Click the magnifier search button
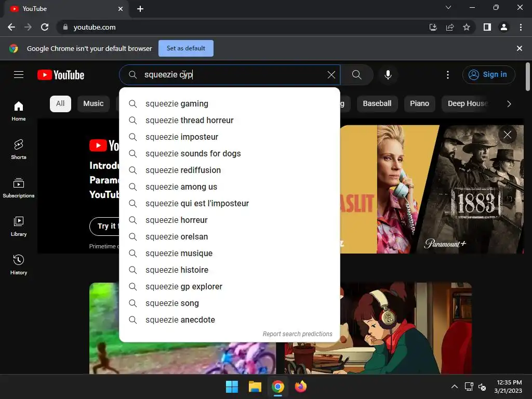The width and height of the screenshot is (532, 399). coord(356,75)
